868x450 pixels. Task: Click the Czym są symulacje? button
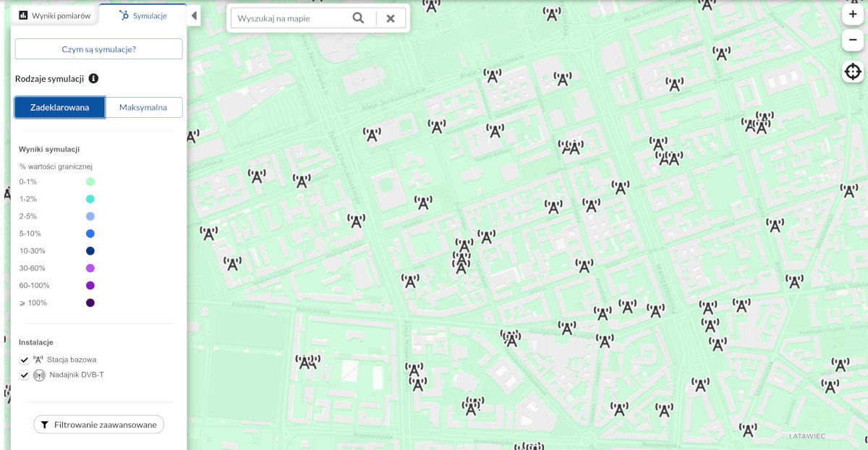[x=98, y=49]
